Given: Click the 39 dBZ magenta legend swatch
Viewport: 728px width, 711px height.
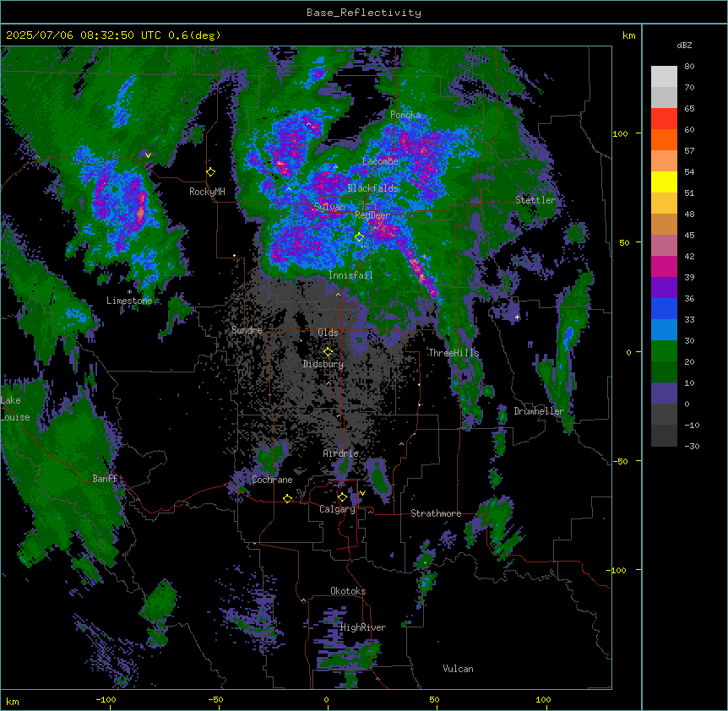Looking at the screenshot, I should pyautogui.click(x=664, y=266).
